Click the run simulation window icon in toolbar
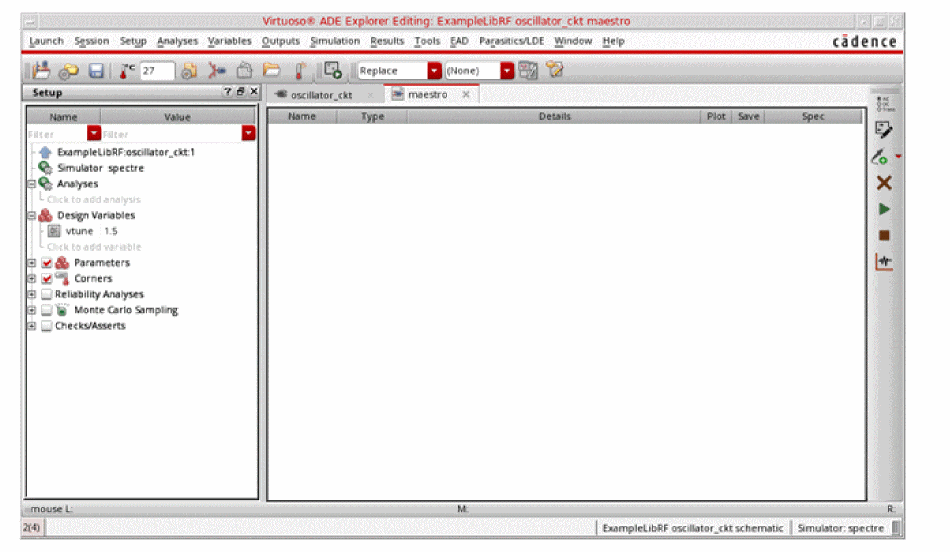This screenshot has width=950, height=552. point(333,70)
